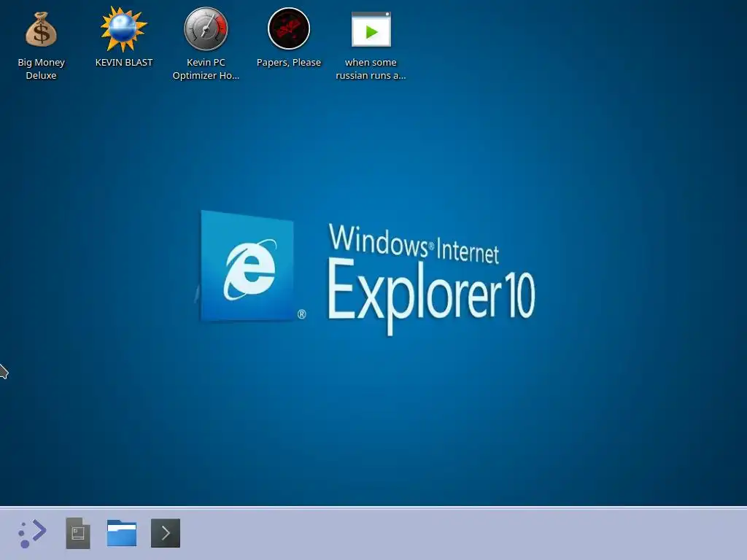The image size is (747, 560).
Task: Open Kevin PC Optimizer gauge icon
Action: (206, 29)
